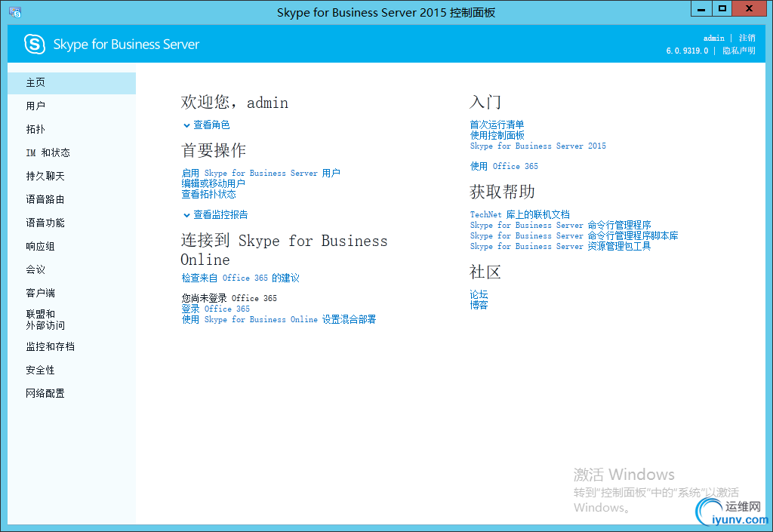Click the 使用控制面板 link

point(497,135)
